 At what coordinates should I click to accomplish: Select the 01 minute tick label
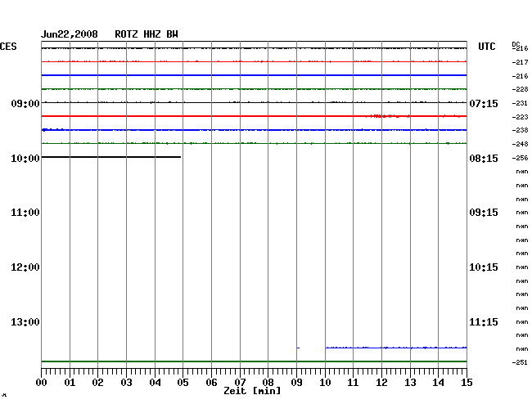click(x=70, y=383)
